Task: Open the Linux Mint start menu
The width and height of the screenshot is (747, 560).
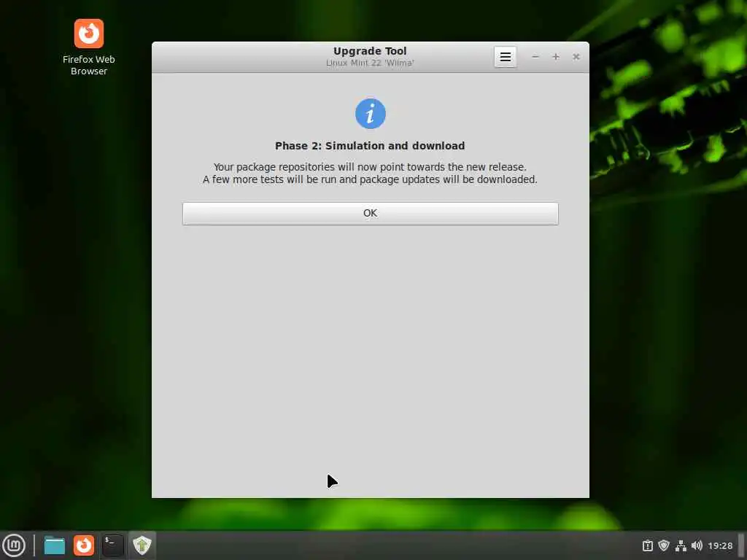Action: [x=15, y=545]
